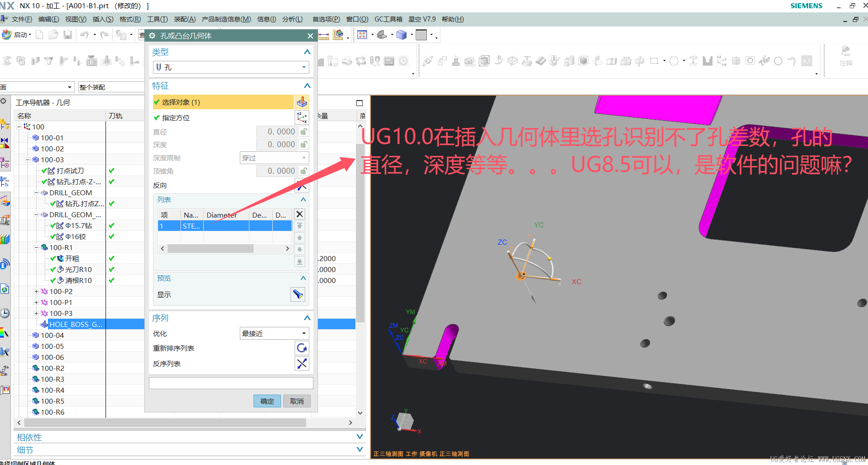
Task: Open the specify orientation CSYS tool
Action: coord(302,118)
